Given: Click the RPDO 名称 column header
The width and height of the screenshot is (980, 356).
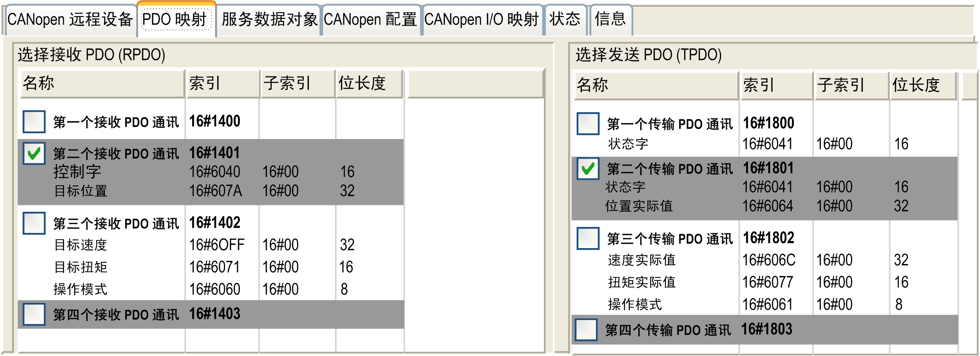Looking at the screenshot, I should tap(102, 84).
